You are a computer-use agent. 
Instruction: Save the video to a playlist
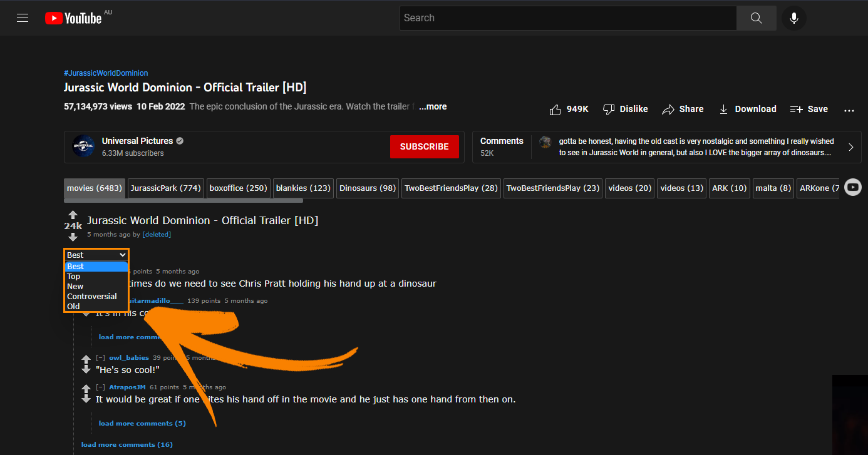click(x=809, y=110)
